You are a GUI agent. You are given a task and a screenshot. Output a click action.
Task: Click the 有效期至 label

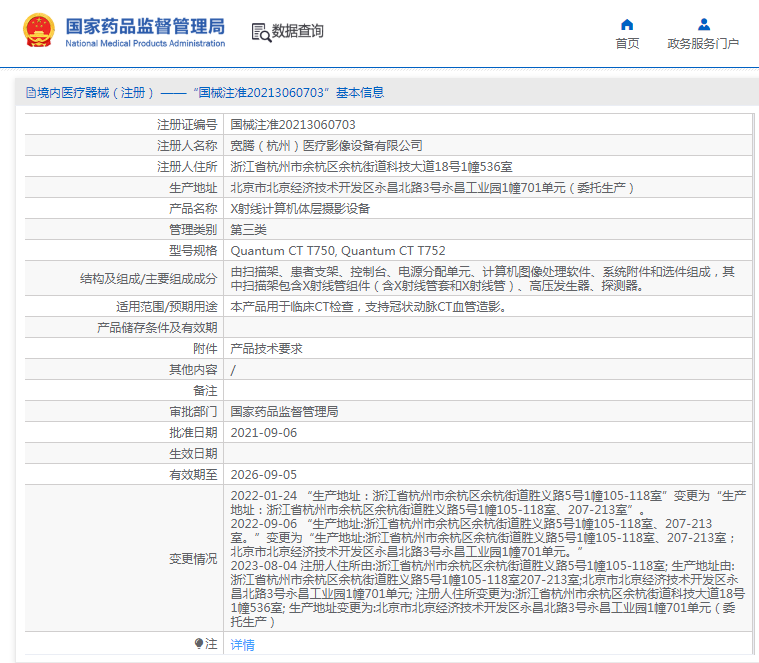coord(193,475)
